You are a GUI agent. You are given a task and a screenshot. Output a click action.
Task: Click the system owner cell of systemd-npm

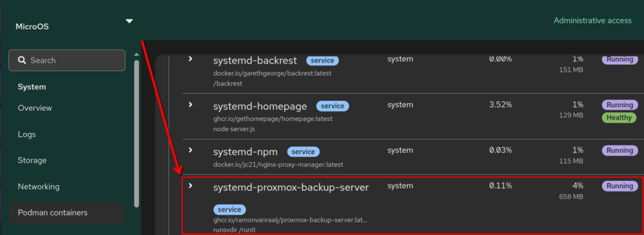(399, 150)
